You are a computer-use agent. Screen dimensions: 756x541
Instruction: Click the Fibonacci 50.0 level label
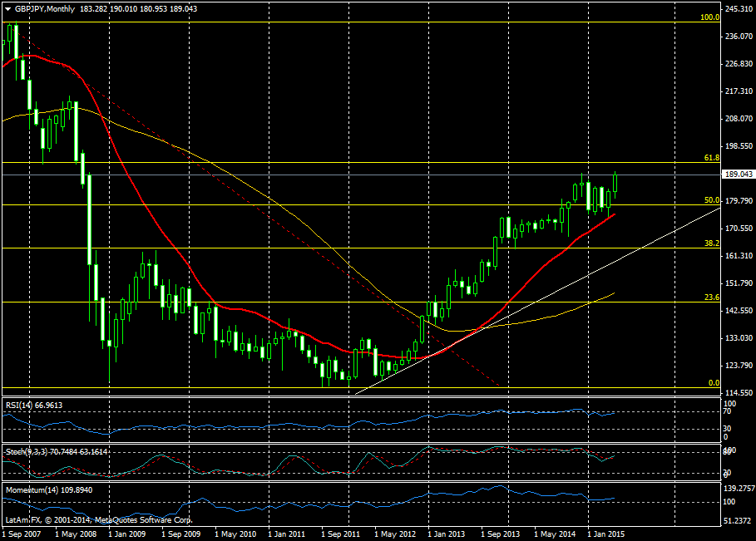tap(711, 199)
